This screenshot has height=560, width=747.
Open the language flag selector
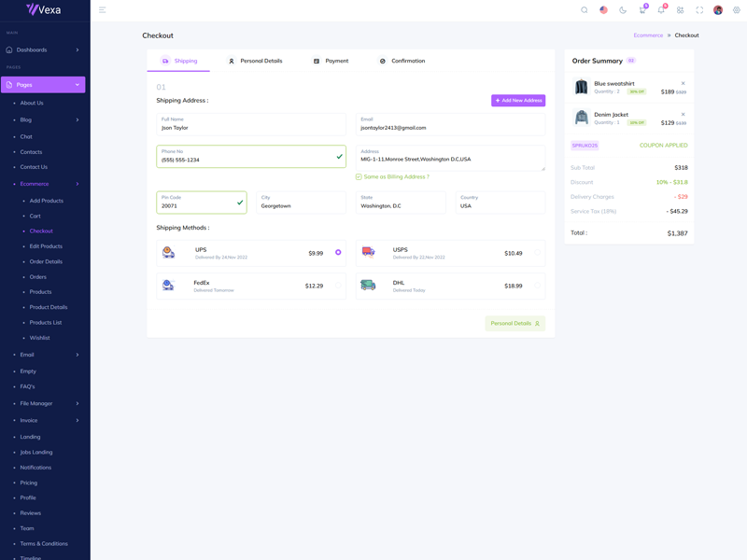[603, 10]
